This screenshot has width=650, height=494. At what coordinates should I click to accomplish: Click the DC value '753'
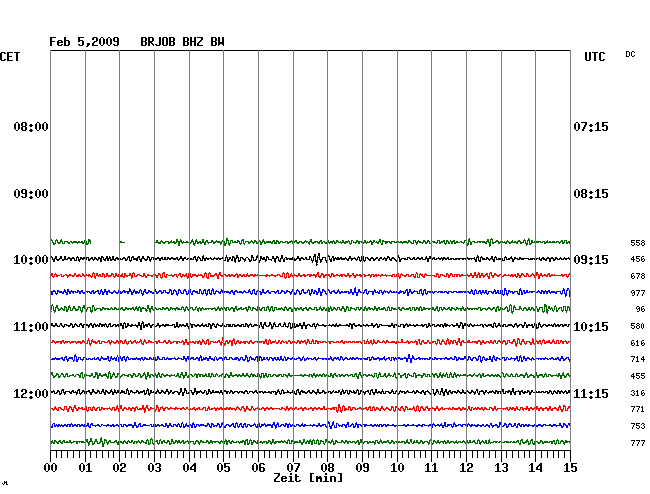638,426
